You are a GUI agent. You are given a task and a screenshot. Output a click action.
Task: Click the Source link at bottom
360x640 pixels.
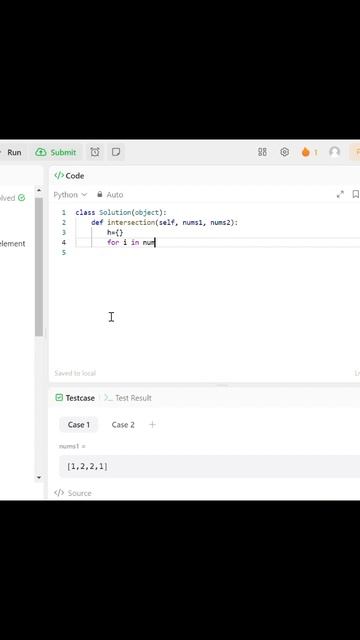pos(73,493)
